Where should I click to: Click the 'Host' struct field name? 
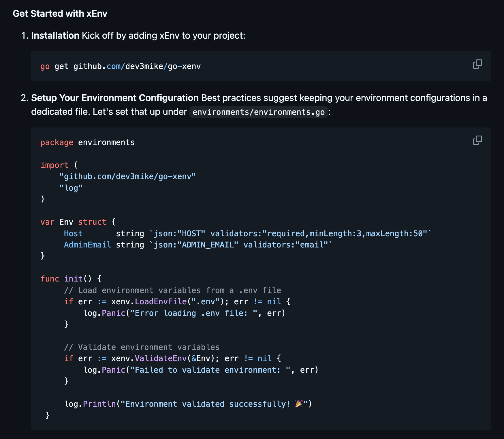pos(73,234)
